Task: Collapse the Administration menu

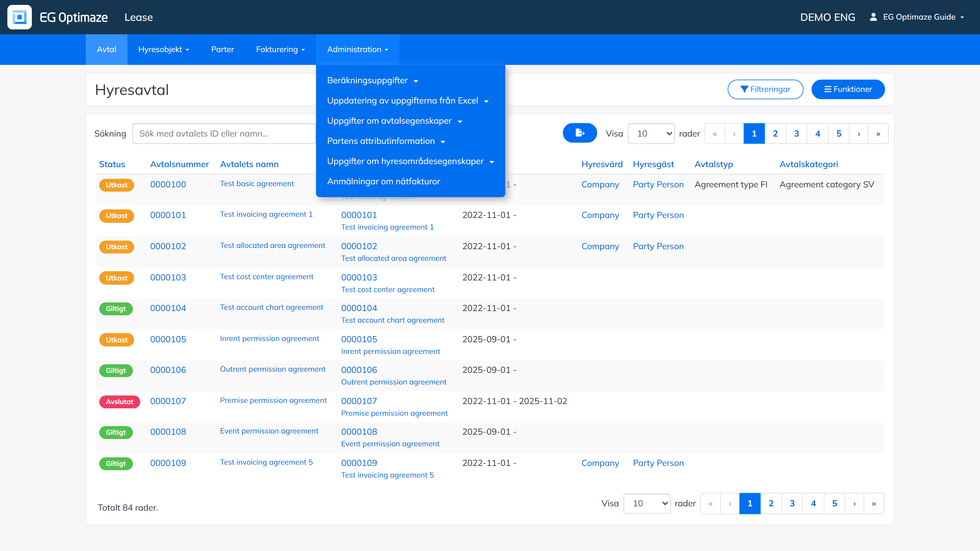Action: pos(358,49)
